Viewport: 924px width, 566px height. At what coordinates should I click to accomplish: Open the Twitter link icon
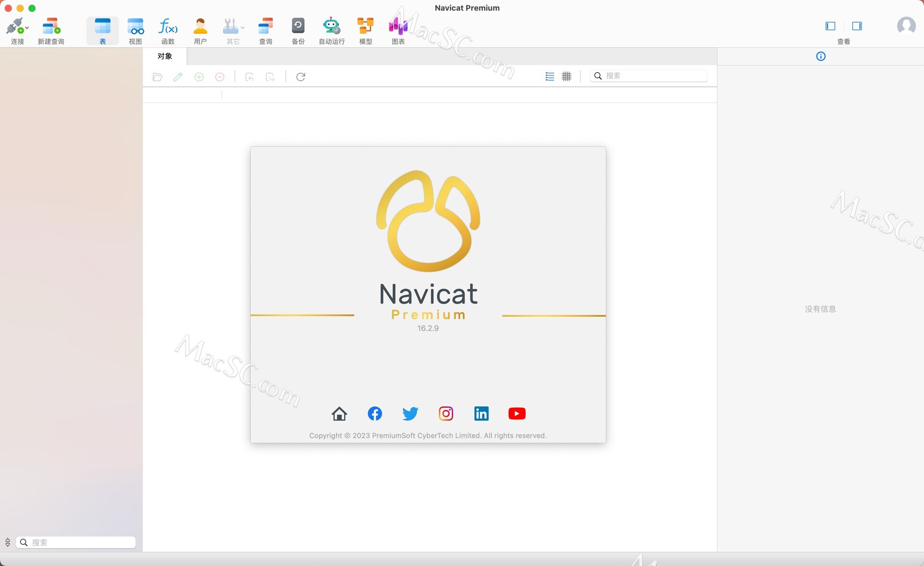click(x=410, y=414)
